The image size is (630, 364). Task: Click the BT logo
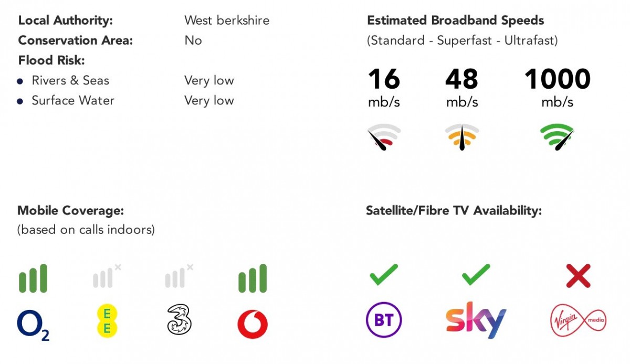[x=384, y=320]
